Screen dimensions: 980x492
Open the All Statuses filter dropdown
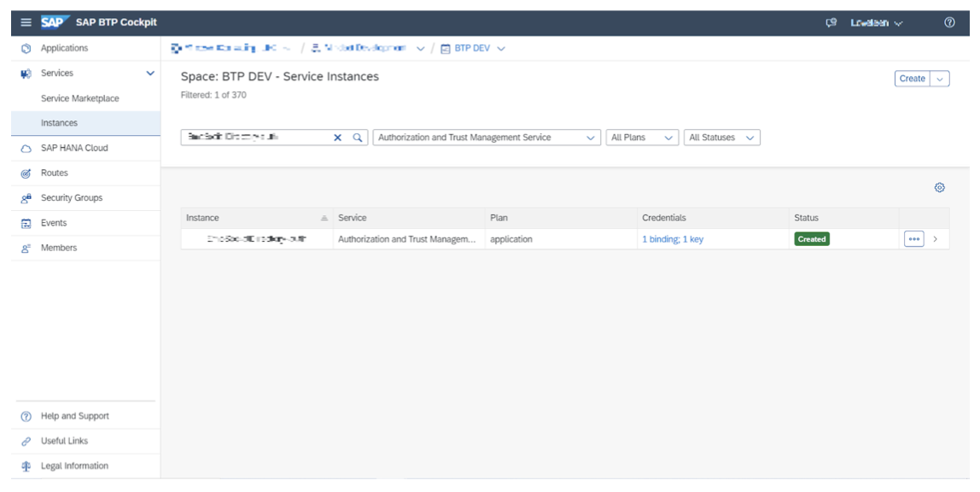click(x=722, y=138)
